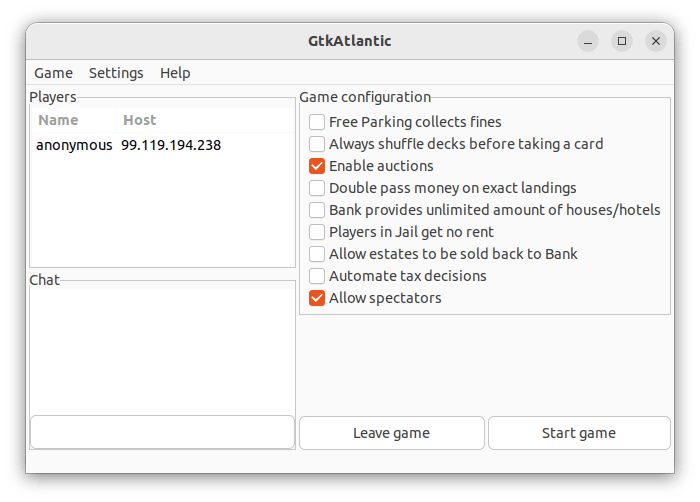
Task: Open the Game menu
Action: click(x=53, y=73)
